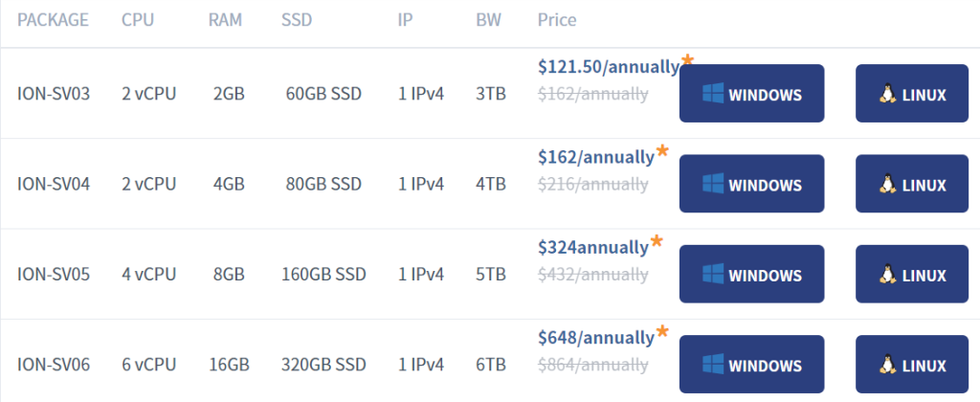The width and height of the screenshot is (980, 402).
Task: Click Linux penguin icon in ION-SV05 row
Action: tap(887, 274)
